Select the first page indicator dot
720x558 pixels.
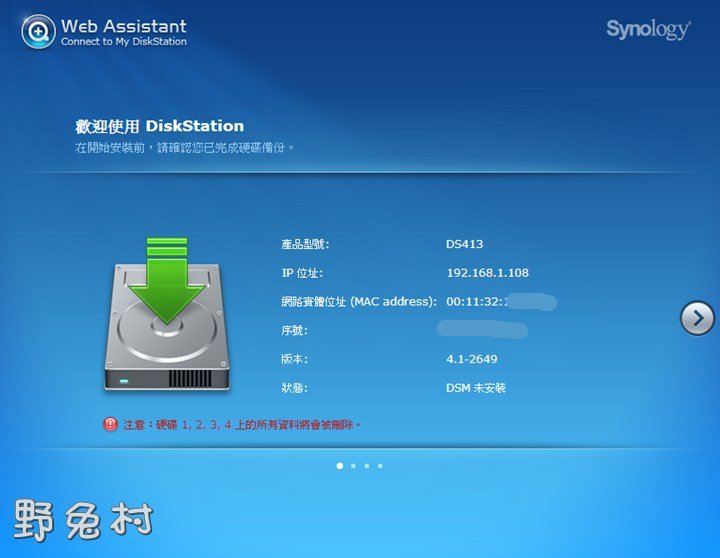tap(340, 466)
